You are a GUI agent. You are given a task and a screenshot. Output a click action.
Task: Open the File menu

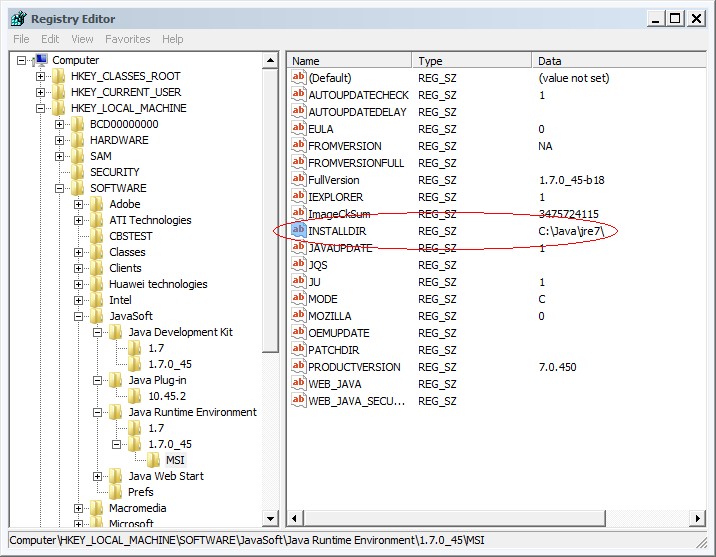21,39
